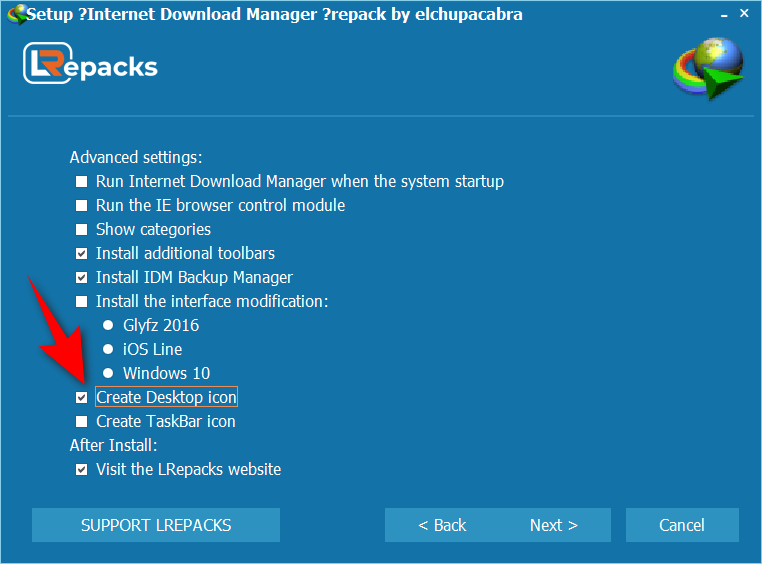Viewport: 762px width, 564px height.
Task: Proceed with the Next > button
Action: point(554,525)
